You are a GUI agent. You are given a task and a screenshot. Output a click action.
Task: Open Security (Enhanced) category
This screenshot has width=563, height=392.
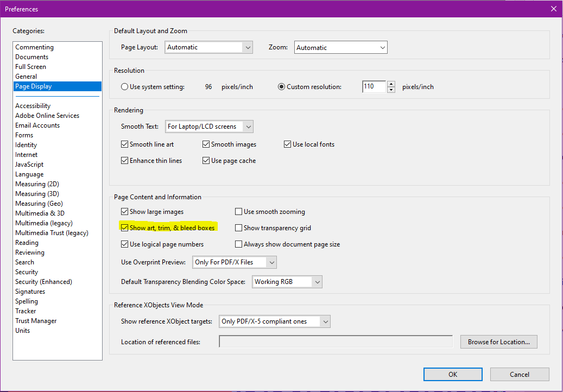(x=43, y=281)
